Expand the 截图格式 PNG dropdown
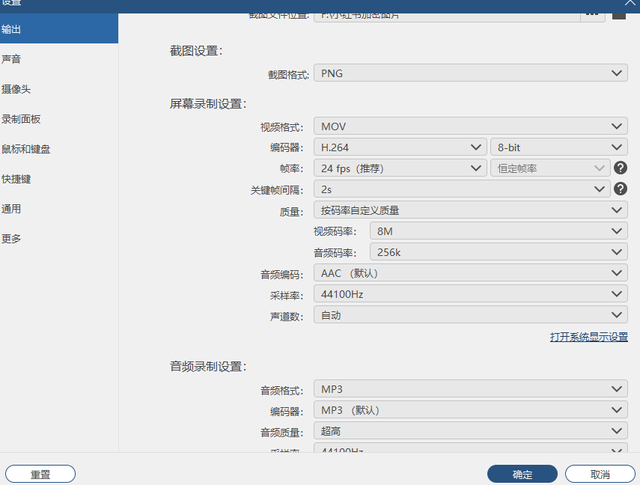This screenshot has height=485, width=640. 470,73
